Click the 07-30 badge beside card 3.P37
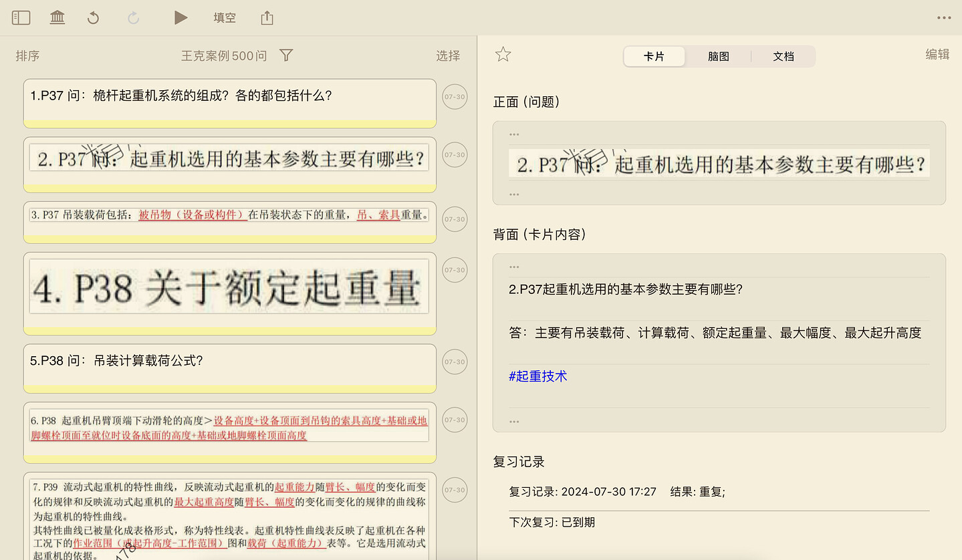 click(x=455, y=219)
